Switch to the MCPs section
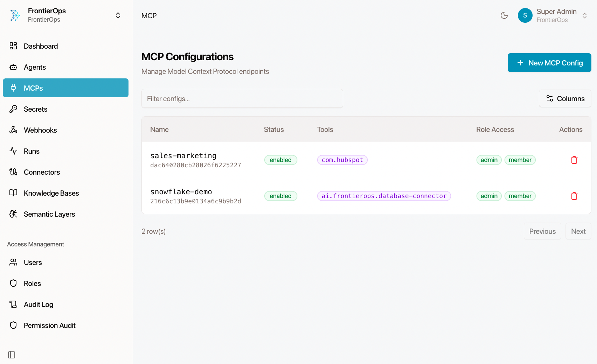Screen dimensions: 597x364 coord(33,88)
